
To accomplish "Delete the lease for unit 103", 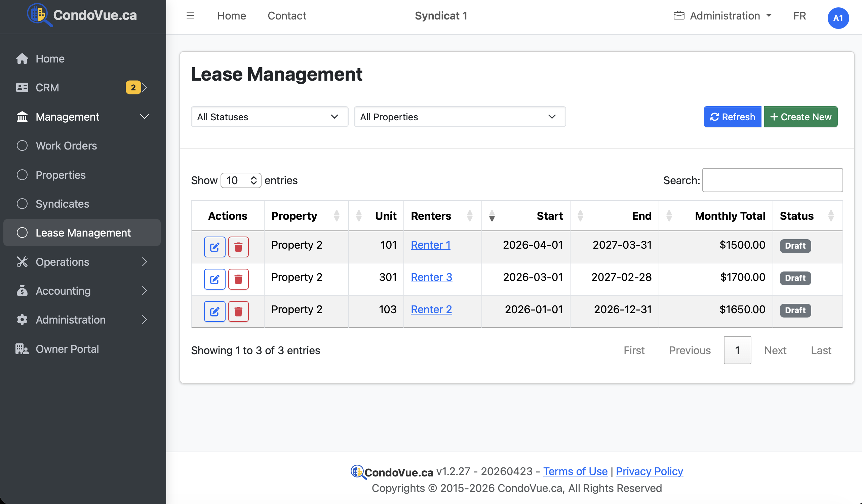I will click(238, 311).
